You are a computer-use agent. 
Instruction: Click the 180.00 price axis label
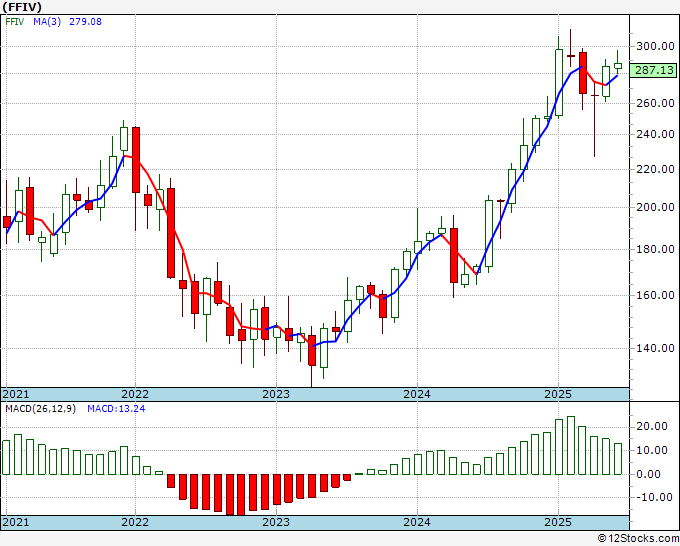[655, 249]
